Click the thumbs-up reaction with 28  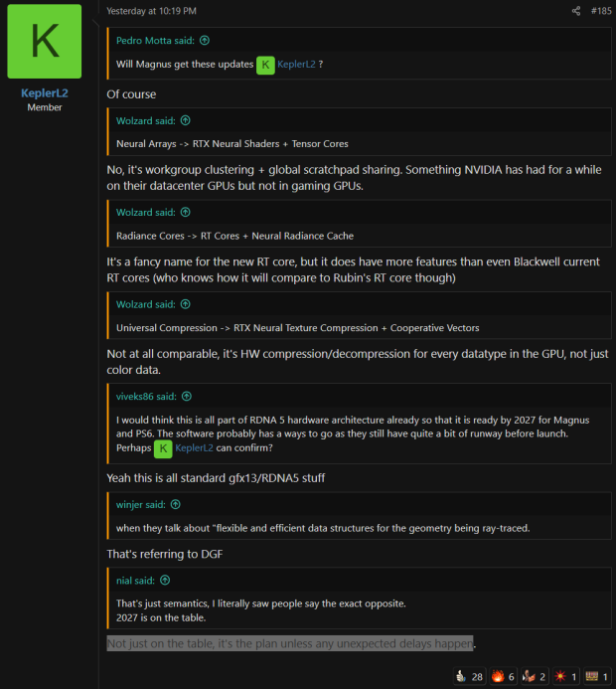469,676
